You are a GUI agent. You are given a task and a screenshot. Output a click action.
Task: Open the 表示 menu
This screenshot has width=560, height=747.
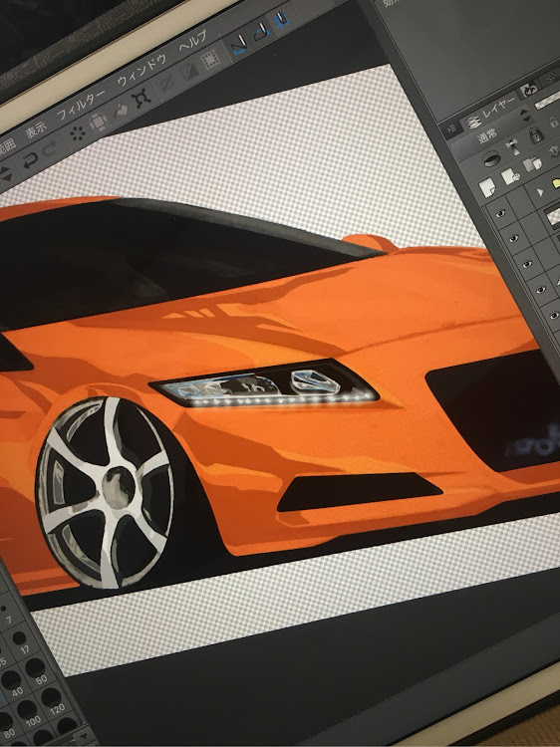[36, 129]
